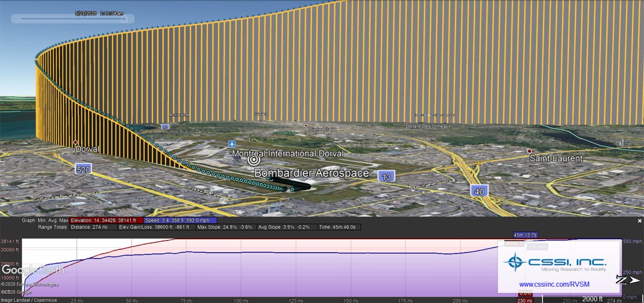Click the Bombardier Aerospace label
644x303 pixels.
click(x=311, y=174)
